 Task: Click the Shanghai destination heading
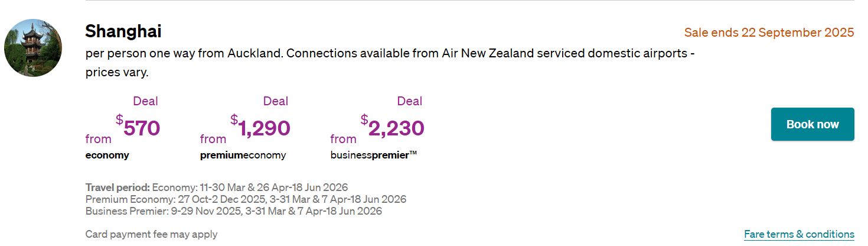[x=123, y=31]
